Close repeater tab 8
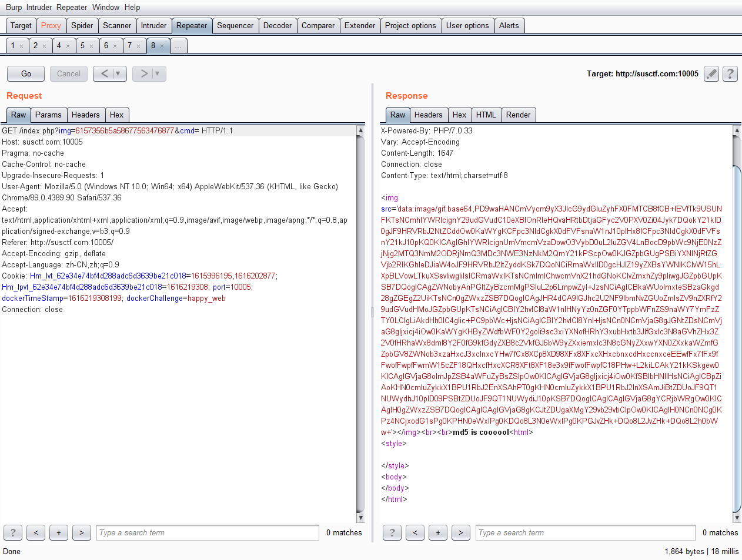The height and width of the screenshot is (560, 742). 162,46
